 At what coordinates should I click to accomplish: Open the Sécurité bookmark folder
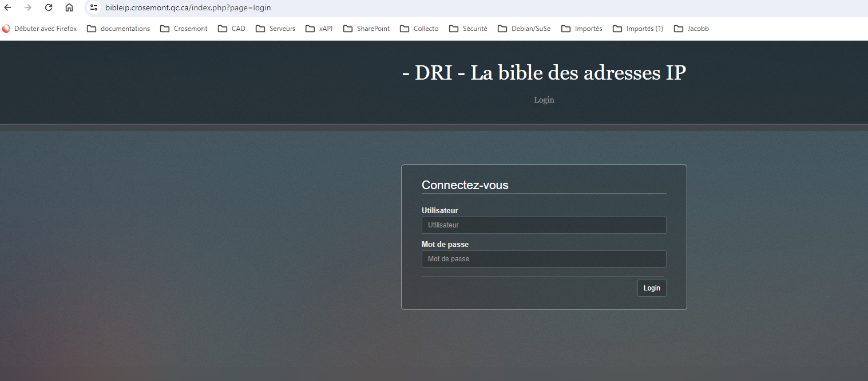468,29
